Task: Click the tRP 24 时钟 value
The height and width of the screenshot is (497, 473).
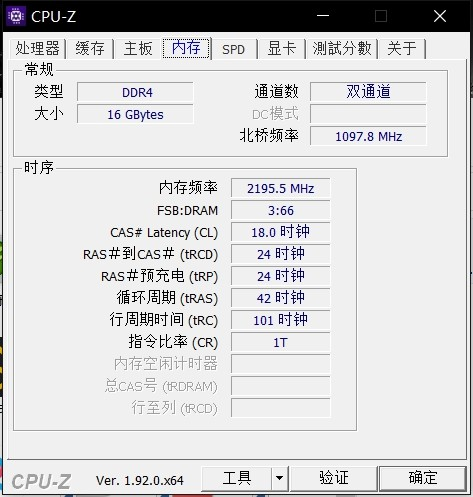Action: click(x=281, y=276)
